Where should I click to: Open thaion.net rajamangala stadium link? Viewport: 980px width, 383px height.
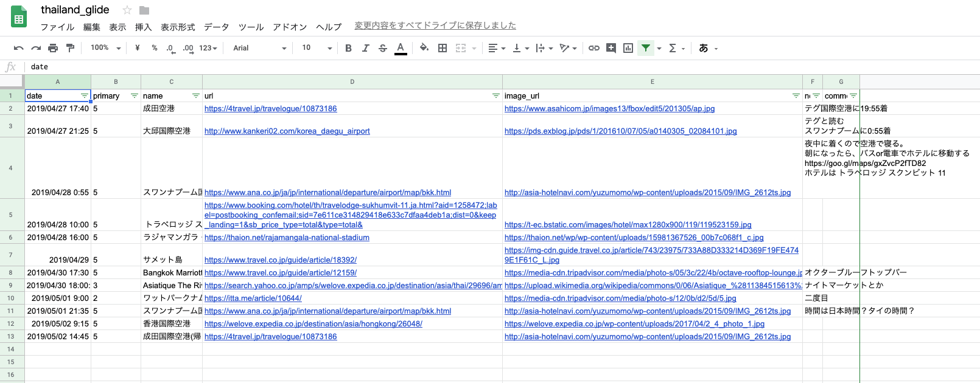[x=287, y=238]
